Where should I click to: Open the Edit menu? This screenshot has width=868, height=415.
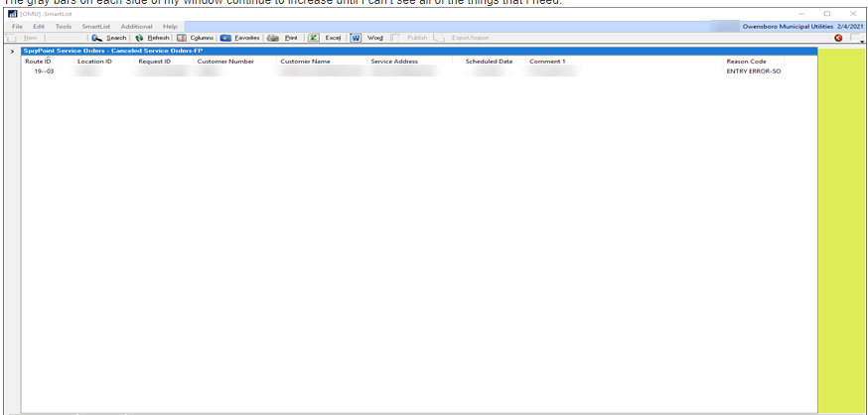pyautogui.click(x=39, y=26)
